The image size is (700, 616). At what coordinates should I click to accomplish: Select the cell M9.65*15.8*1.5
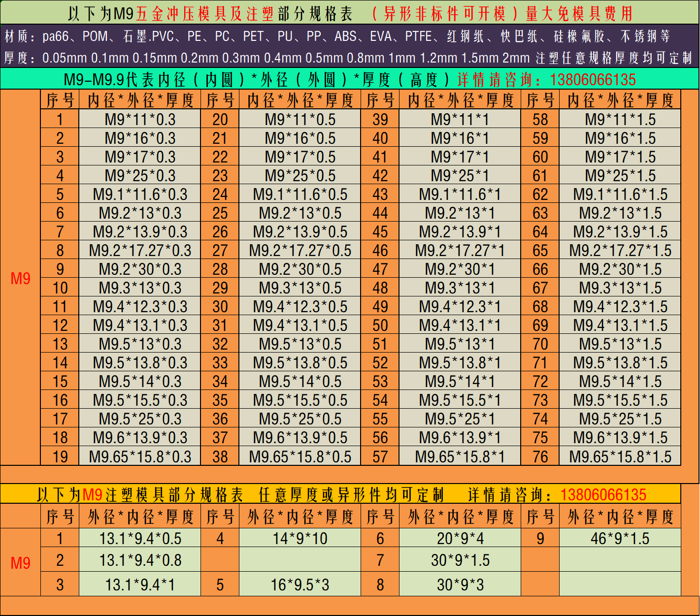620,456
